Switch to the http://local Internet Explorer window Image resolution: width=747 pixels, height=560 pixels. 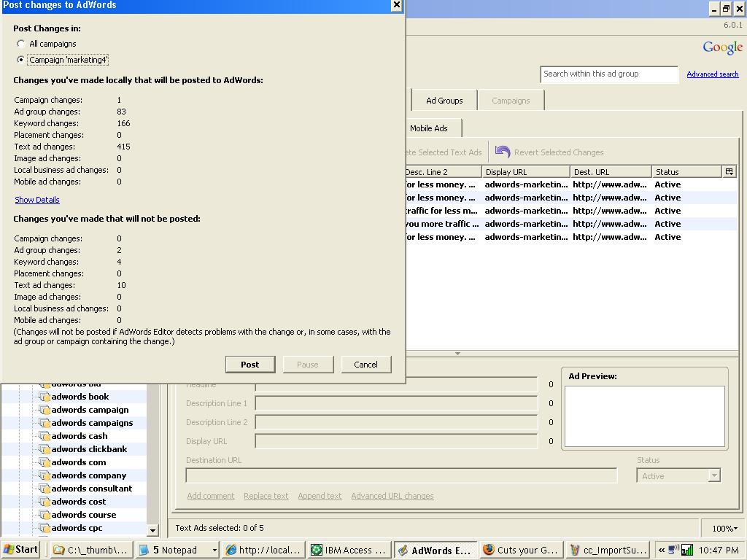[x=263, y=550]
